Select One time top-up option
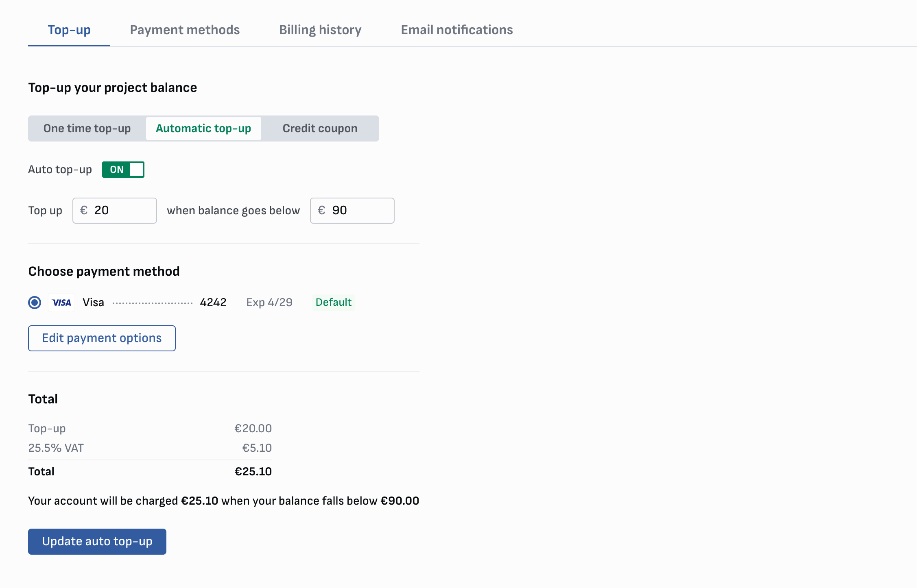This screenshot has height=588, width=917. [x=87, y=128]
